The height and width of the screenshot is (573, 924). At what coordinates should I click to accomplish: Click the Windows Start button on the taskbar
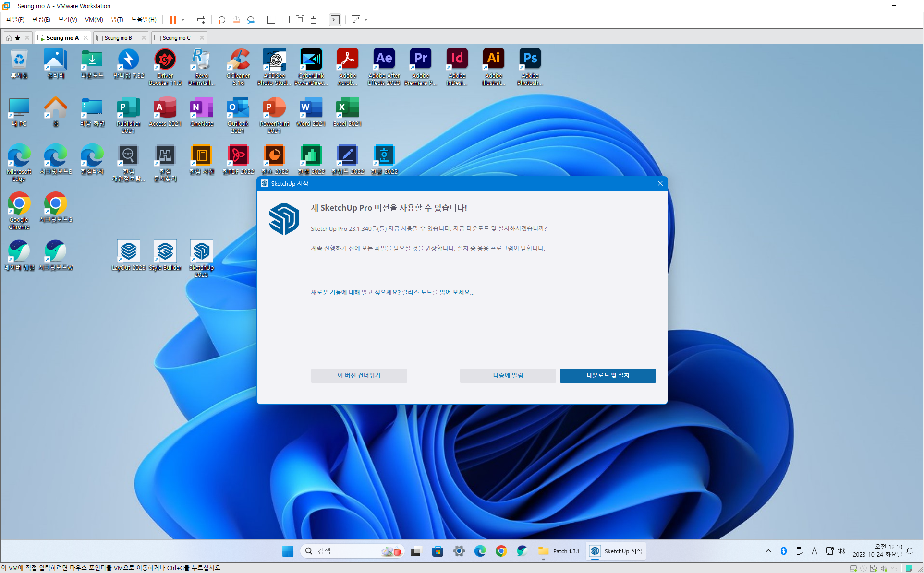point(288,551)
